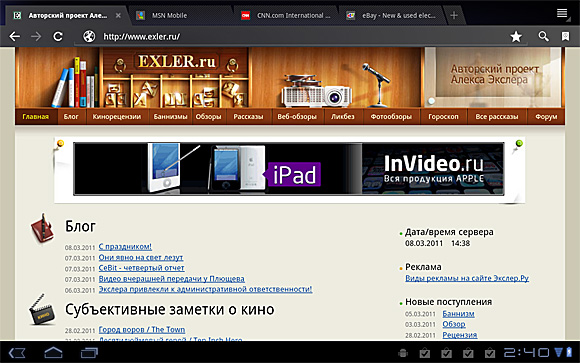Image resolution: width=580 pixels, height=363 pixels.
Task: Open the eBay tab
Action: (390, 16)
